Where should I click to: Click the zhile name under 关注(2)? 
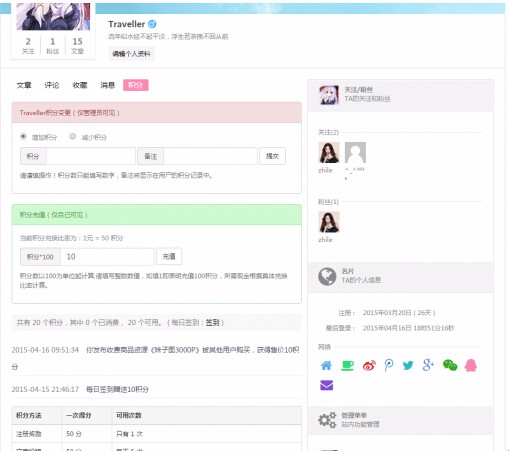(x=325, y=170)
